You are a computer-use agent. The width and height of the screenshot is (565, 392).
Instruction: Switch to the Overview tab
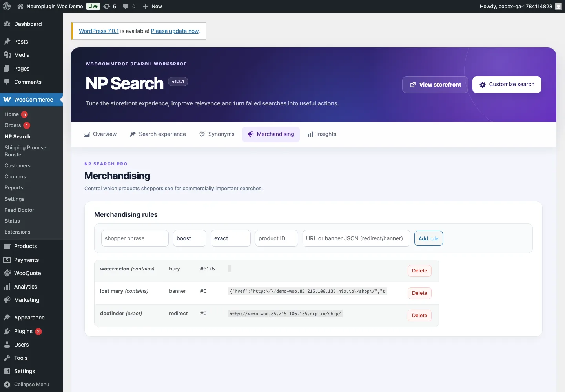click(x=100, y=134)
